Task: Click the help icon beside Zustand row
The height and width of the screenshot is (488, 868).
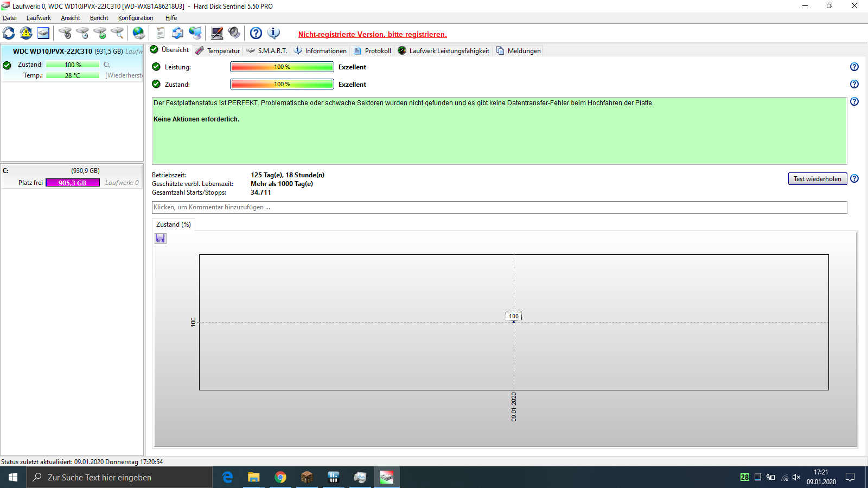Action: click(x=854, y=84)
